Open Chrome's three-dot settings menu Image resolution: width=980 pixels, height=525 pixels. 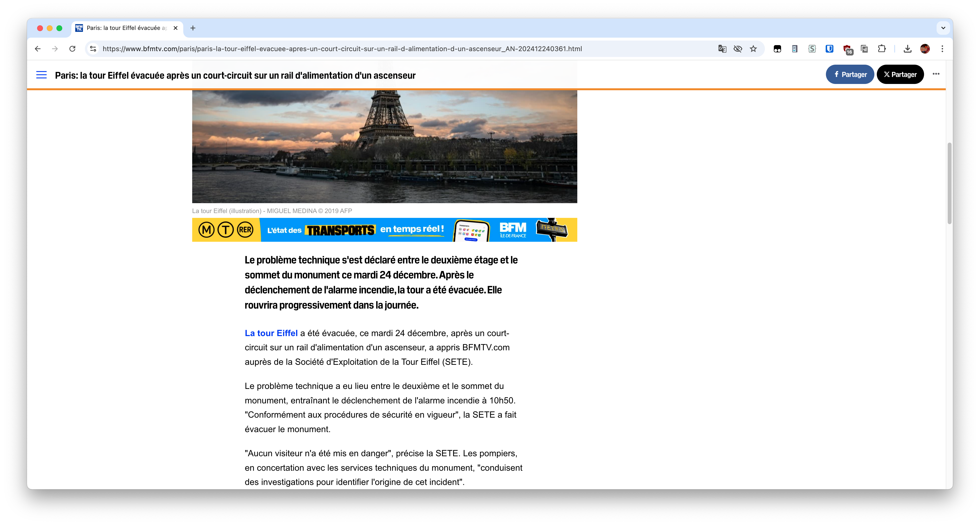942,49
